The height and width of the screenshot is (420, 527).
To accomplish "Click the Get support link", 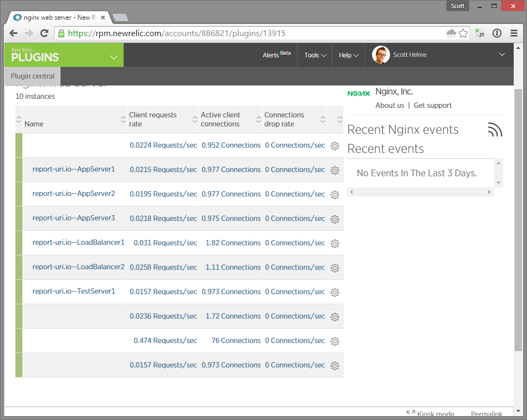I will [433, 105].
